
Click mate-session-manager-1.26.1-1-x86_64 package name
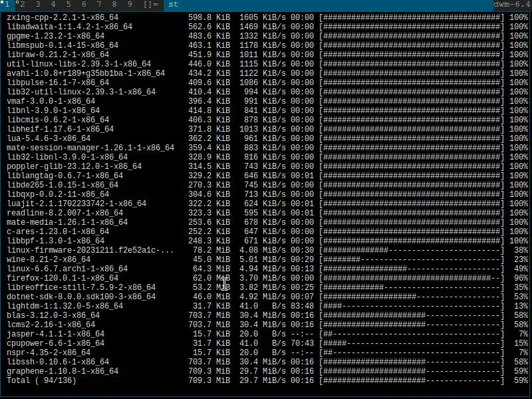coord(90,148)
